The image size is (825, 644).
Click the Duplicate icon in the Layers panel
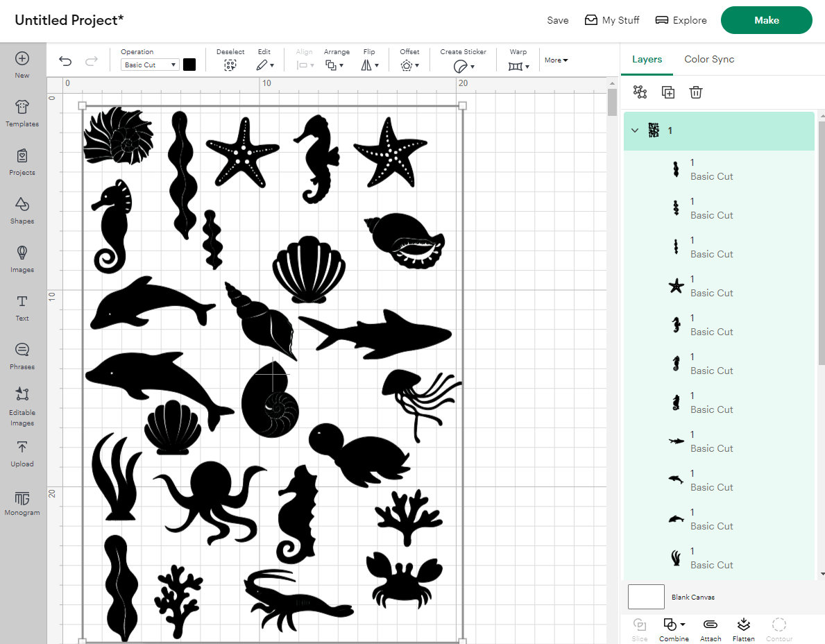[667, 91]
